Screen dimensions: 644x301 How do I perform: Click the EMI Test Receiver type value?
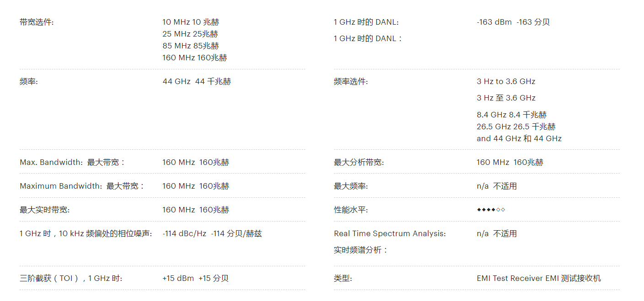pos(539,278)
